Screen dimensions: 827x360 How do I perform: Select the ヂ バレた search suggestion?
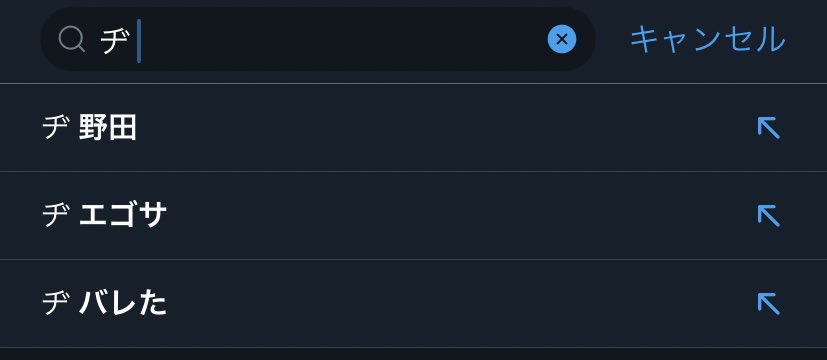[414, 304]
